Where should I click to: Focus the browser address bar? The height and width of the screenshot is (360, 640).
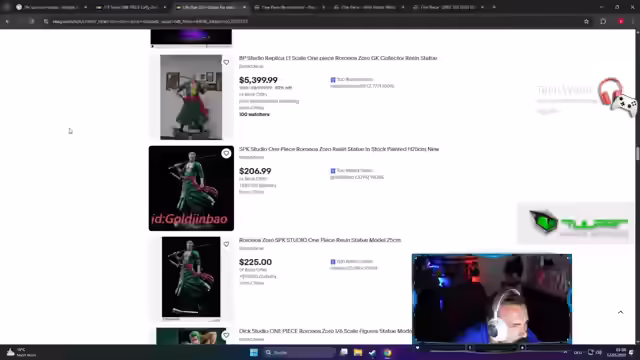314,22
